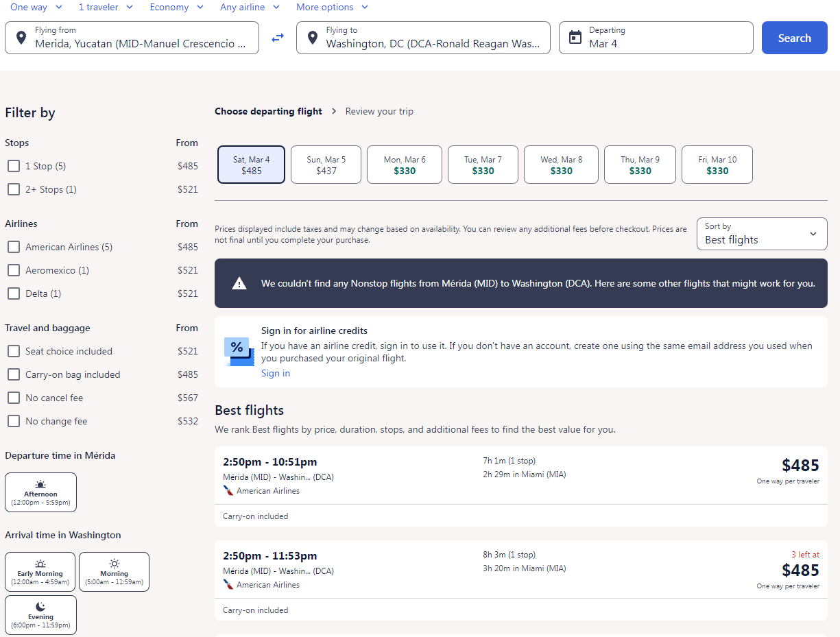Expand More options dropdown
Viewport: 840px width, 637px height.
click(333, 7)
